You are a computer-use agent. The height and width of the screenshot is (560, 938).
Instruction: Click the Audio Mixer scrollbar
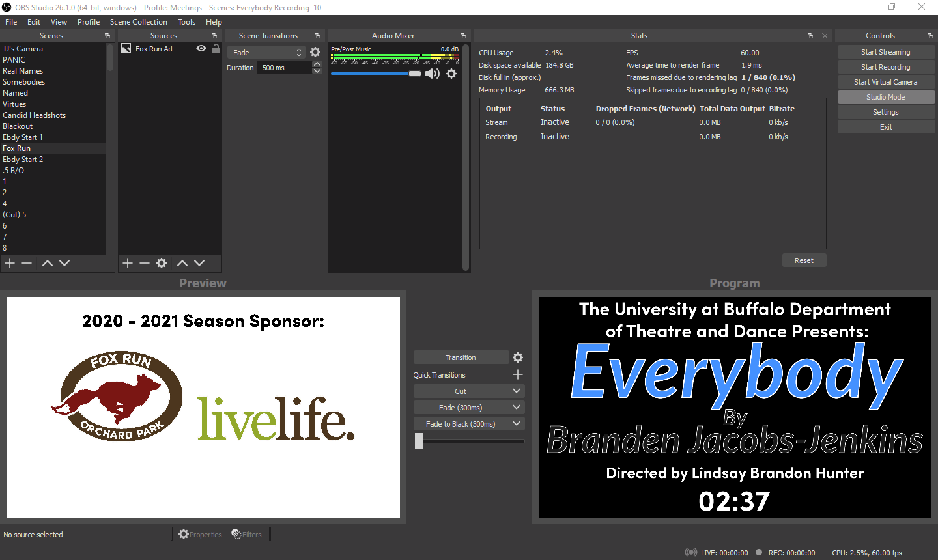point(466,156)
